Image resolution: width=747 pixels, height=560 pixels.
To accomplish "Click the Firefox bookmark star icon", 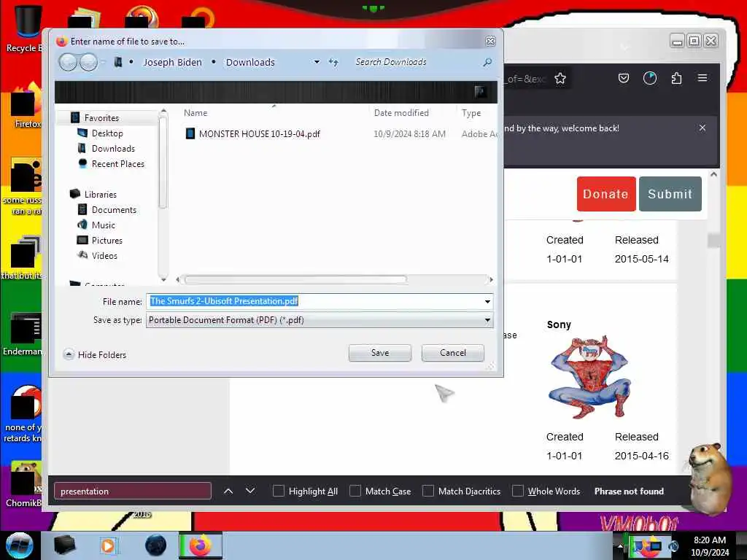I will [x=560, y=79].
